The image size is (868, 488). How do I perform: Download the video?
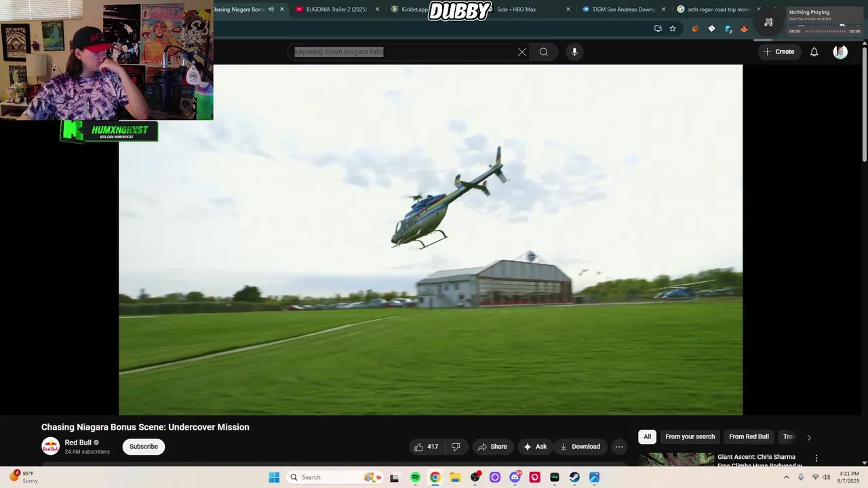[580, 447]
